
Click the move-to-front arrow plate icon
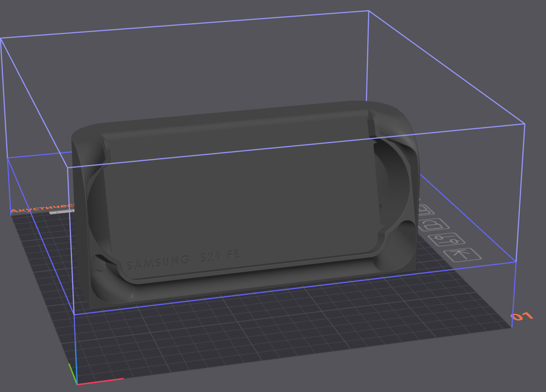coord(463,255)
